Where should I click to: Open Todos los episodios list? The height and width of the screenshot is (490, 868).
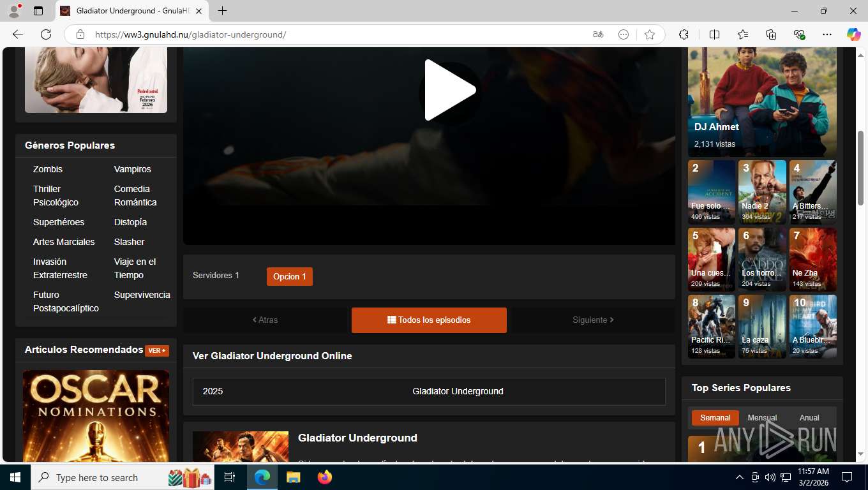click(x=429, y=320)
